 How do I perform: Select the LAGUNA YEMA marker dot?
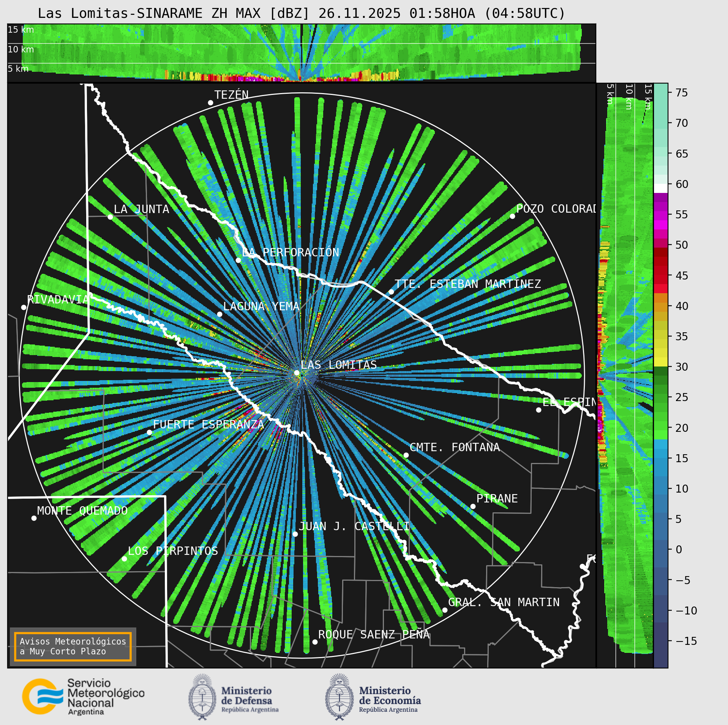coord(220,314)
